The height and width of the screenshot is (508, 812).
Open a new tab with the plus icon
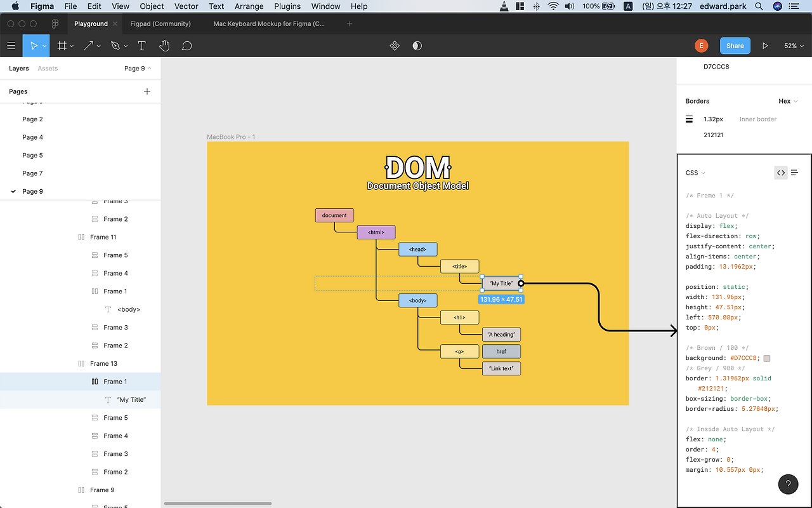350,23
